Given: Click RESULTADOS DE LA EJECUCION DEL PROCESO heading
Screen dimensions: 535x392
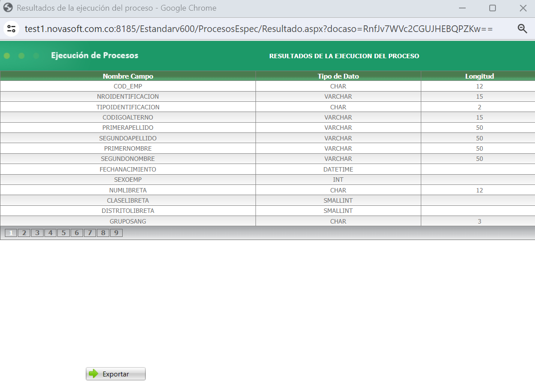Looking at the screenshot, I should pos(344,56).
